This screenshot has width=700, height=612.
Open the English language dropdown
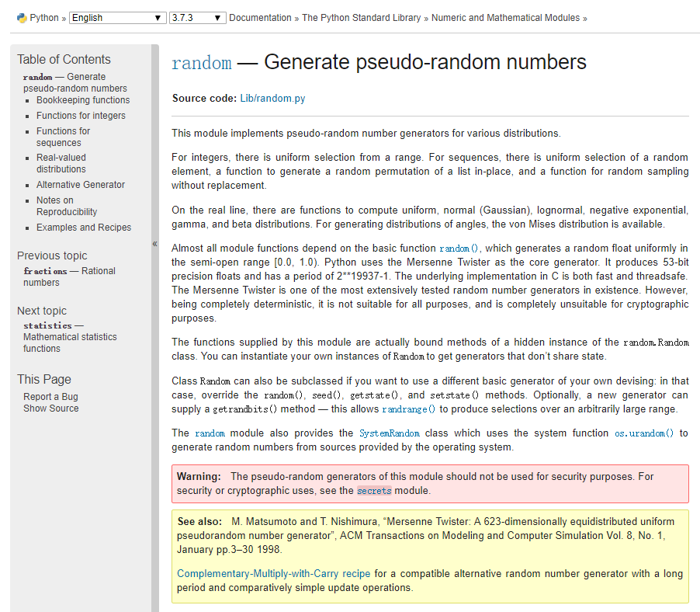(x=116, y=16)
